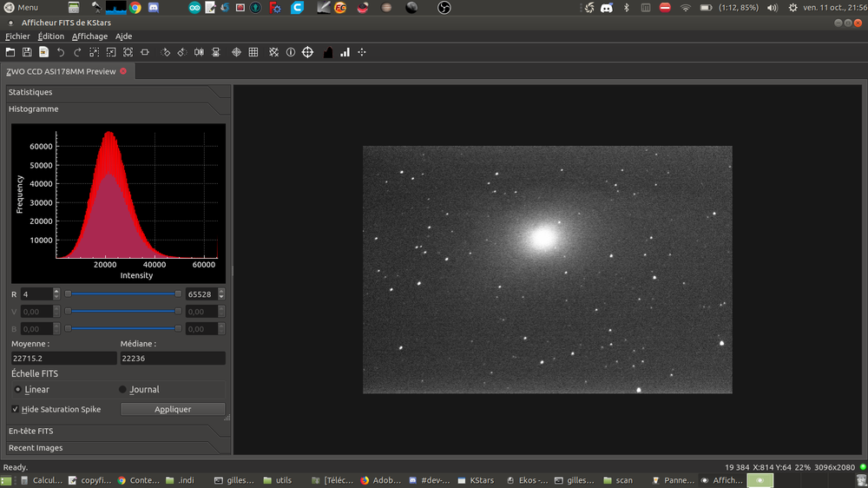Select the Journal scale radio button
Image resolution: width=868 pixels, height=488 pixels.
pyautogui.click(x=123, y=390)
